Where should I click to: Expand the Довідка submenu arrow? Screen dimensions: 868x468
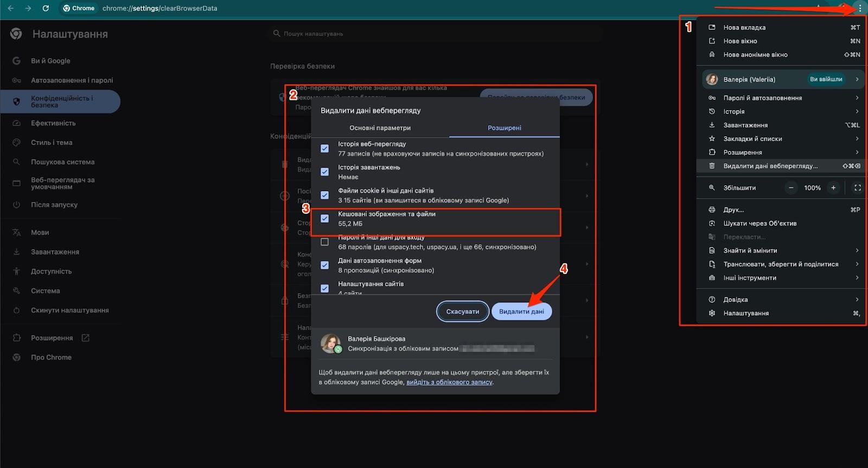pos(857,300)
